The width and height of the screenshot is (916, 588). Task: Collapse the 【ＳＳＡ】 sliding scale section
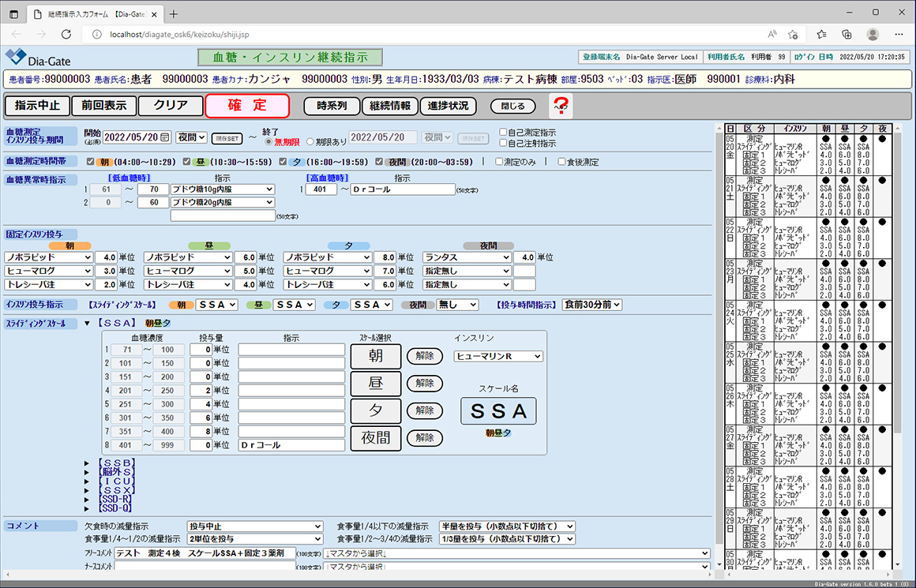pos(87,323)
